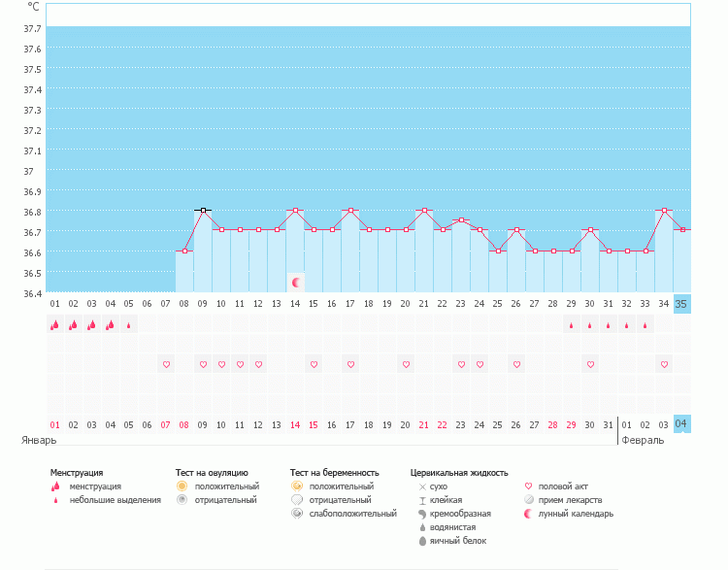
Task: Select highlighted cycle day 35 cell
Action: tap(681, 303)
